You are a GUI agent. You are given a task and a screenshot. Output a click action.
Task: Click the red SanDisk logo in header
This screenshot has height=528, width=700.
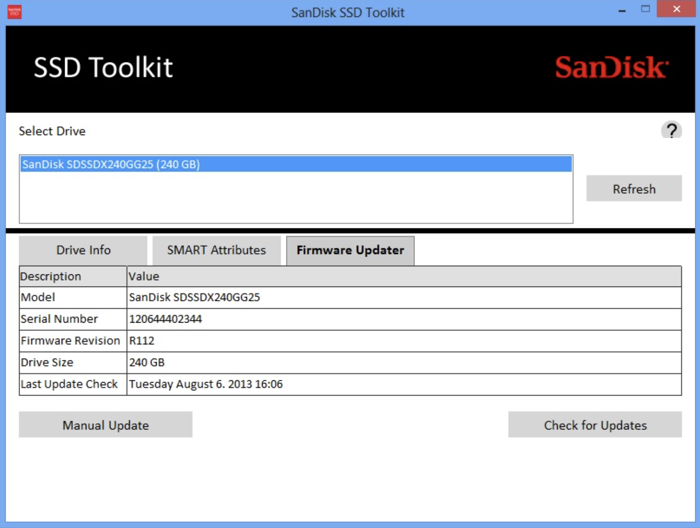[611, 68]
